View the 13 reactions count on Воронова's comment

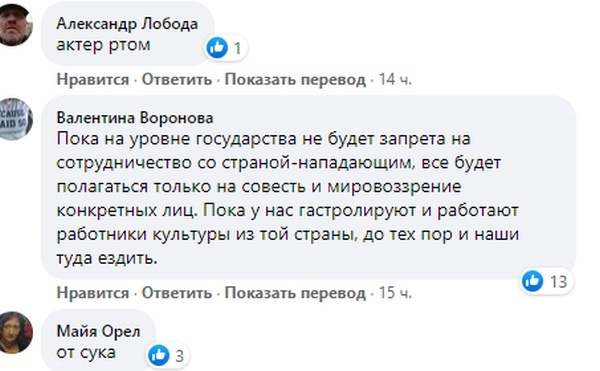coord(558,282)
